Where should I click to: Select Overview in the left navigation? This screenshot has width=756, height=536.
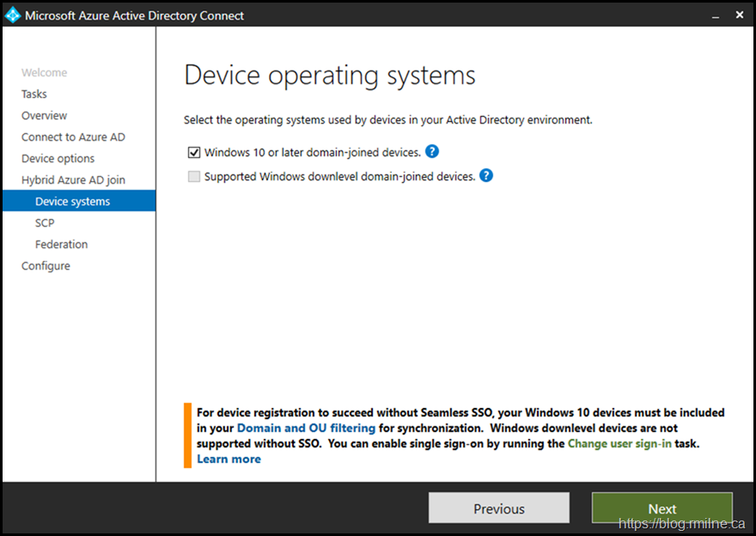tap(44, 116)
